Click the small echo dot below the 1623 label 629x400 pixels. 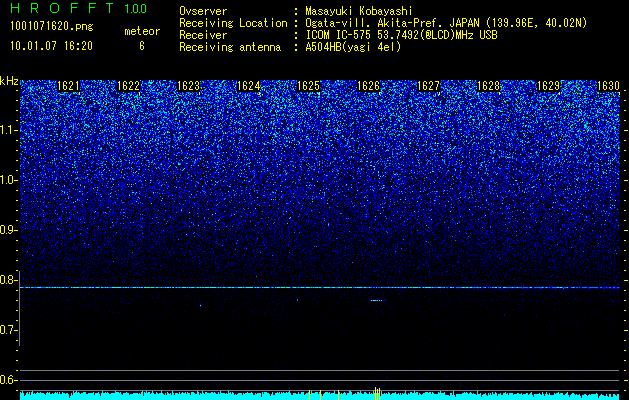[200, 306]
